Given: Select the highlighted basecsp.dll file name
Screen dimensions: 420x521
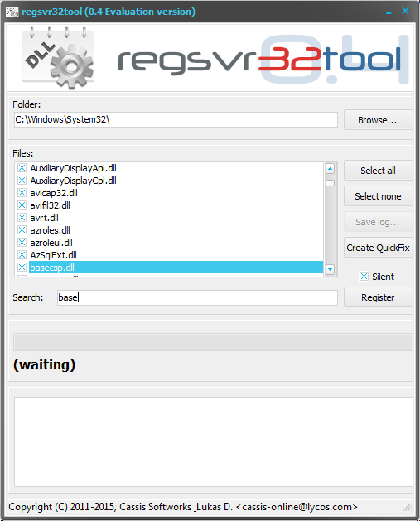Looking at the screenshot, I should [52, 268].
